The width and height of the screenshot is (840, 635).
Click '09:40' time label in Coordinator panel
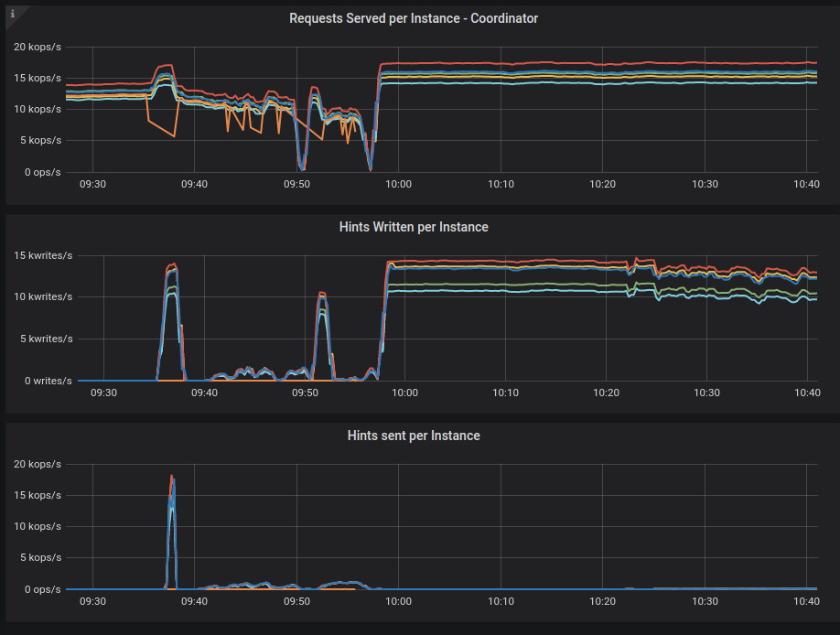tap(194, 184)
